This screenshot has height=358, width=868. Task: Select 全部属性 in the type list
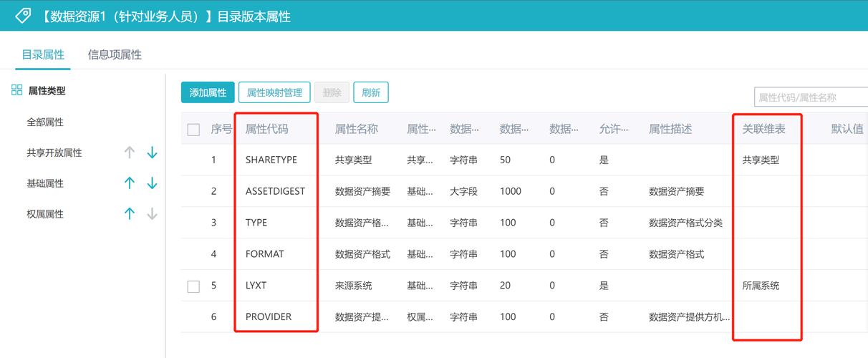pyautogui.click(x=45, y=122)
